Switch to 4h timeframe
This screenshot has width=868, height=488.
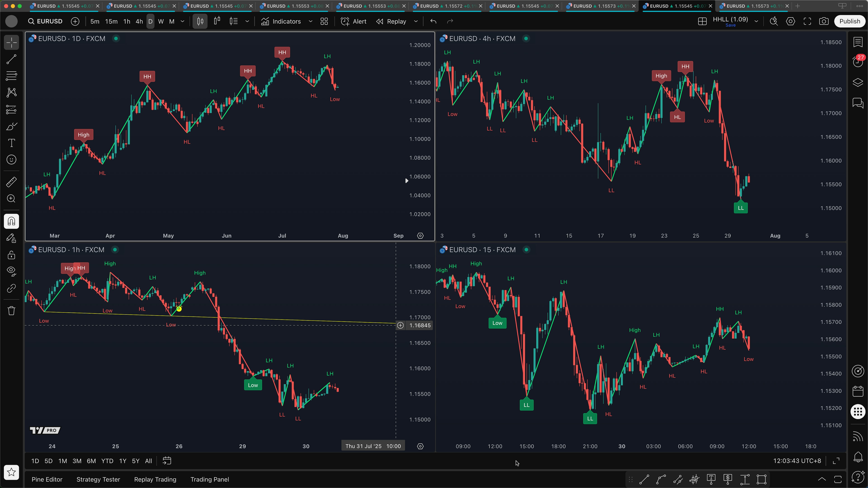pyautogui.click(x=139, y=21)
